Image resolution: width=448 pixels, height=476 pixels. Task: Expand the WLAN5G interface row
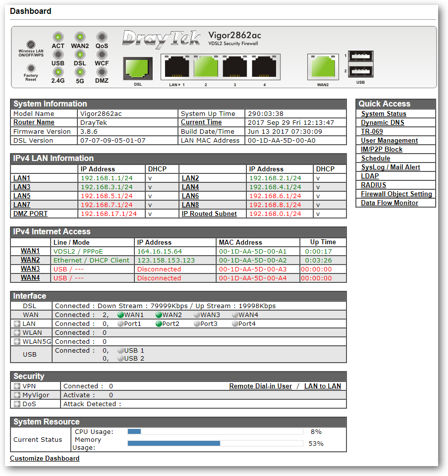coord(17,341)
